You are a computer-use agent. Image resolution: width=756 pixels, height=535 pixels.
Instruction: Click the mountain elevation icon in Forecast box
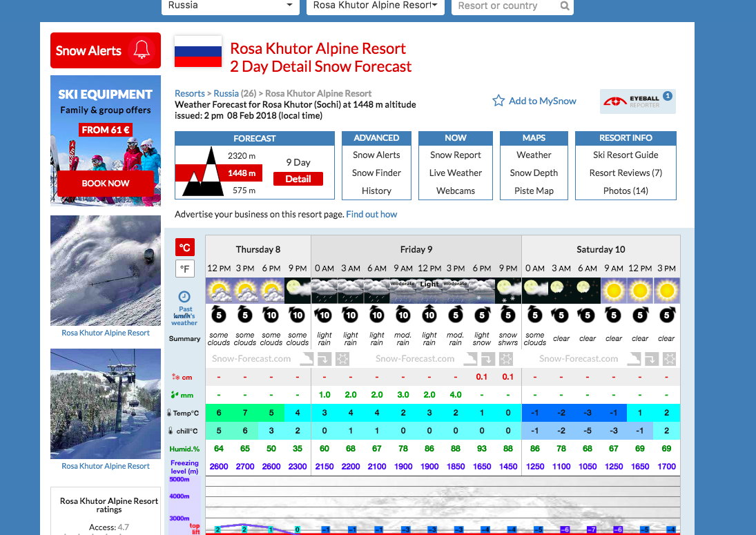(x=203, y=172)
